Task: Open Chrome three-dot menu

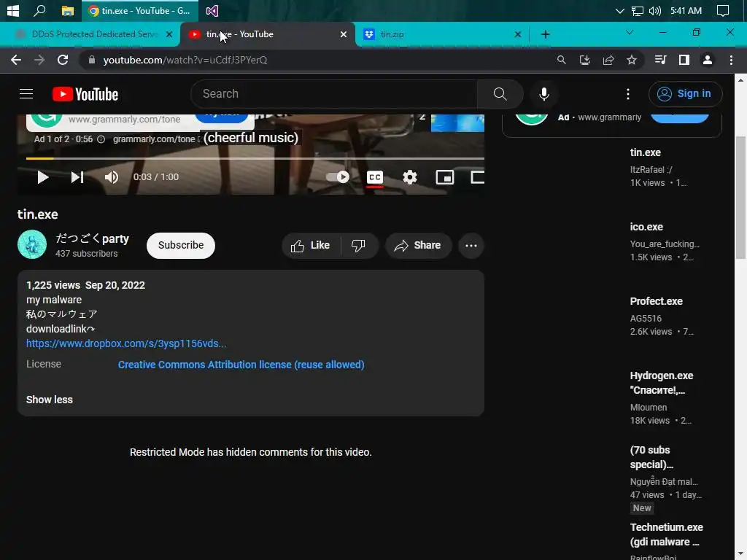Action: click(731, 60)
